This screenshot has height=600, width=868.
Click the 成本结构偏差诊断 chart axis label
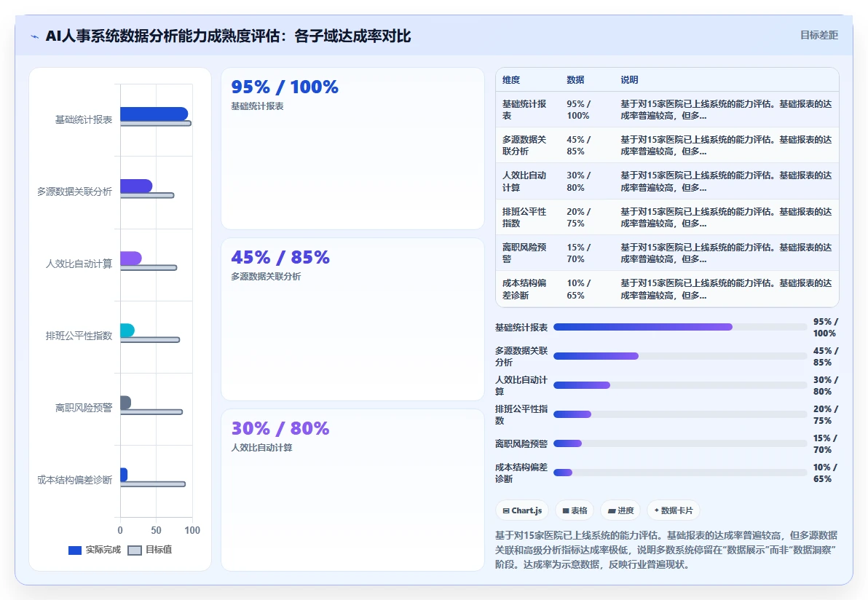(75, 480)
